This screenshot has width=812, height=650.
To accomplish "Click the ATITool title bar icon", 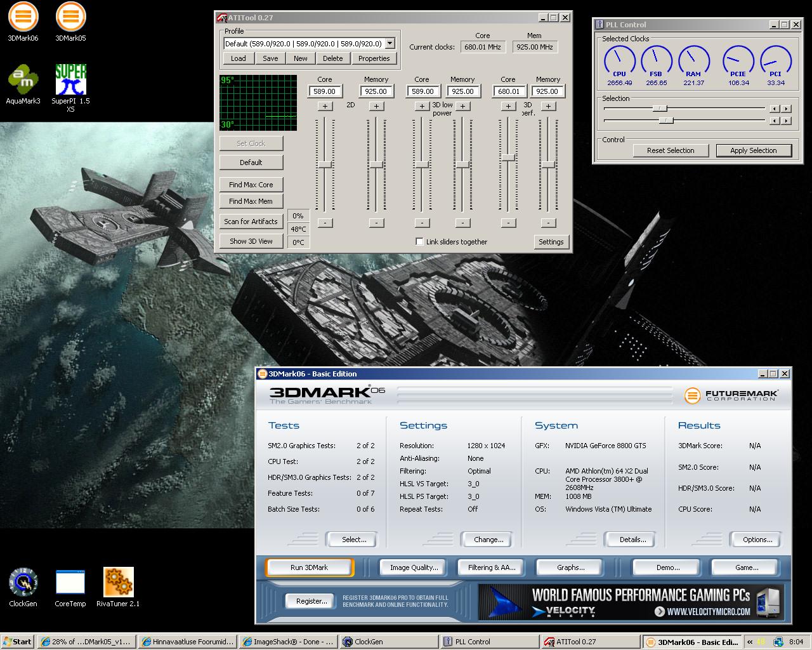I will tap(222, 18).
